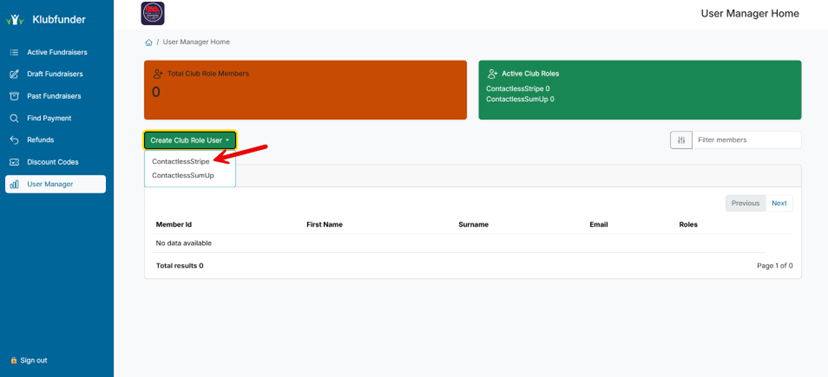
Task: Choose ContactlessSumUp from the dropdown
Action: click(x=183, y=175)
